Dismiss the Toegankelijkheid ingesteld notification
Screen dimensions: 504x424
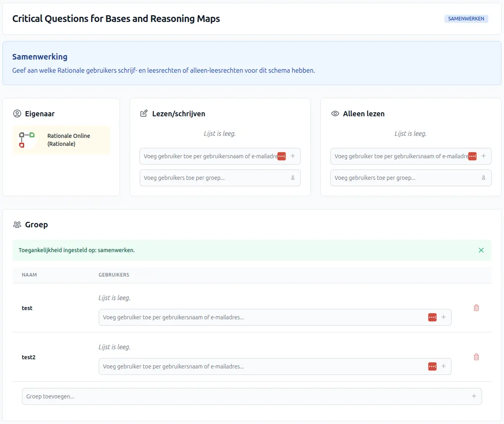coord(481,250)
